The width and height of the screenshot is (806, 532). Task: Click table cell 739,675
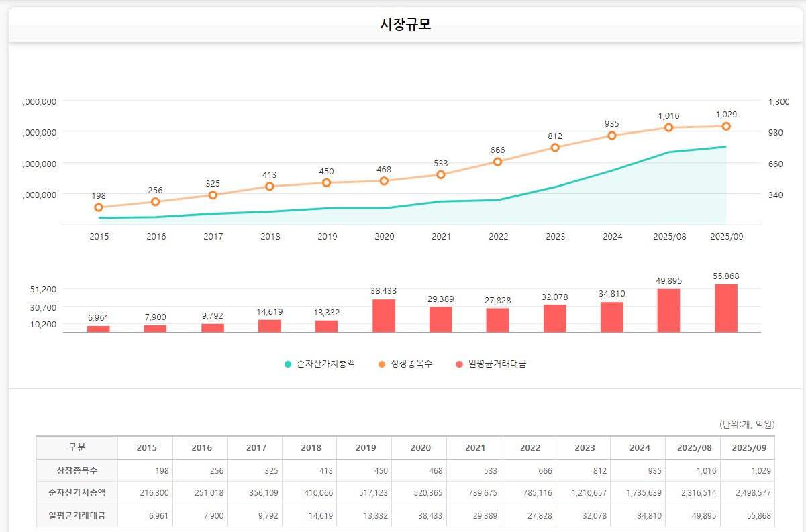[x=474, y=493]
